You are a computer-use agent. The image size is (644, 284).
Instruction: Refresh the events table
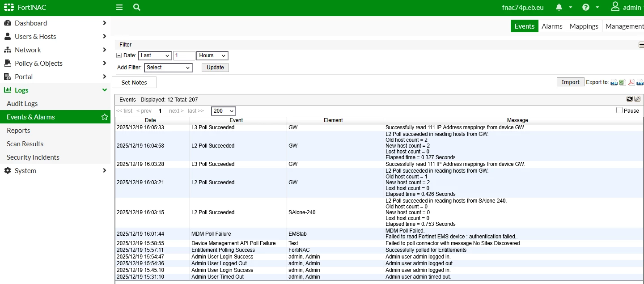click(x=630, y=99)
